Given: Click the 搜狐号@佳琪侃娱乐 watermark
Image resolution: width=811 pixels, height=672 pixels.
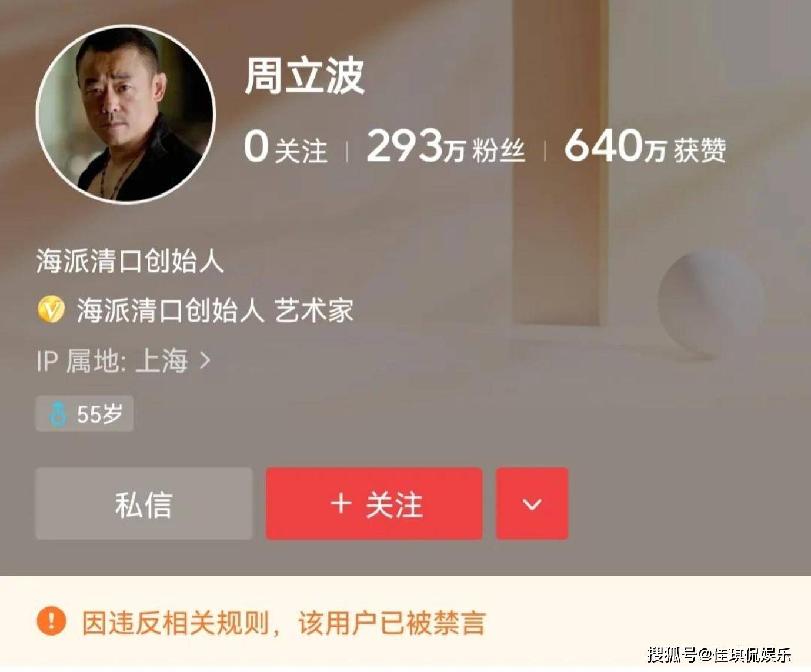Looking at the screenshot, I should point(719,654).
